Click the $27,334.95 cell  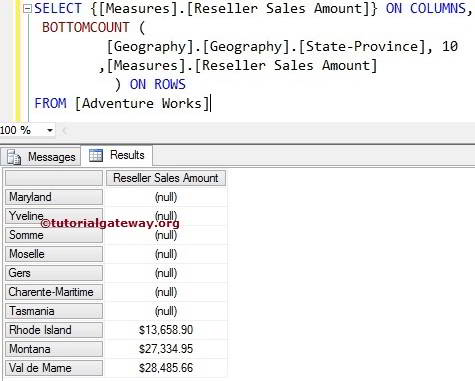pos(166,349)
